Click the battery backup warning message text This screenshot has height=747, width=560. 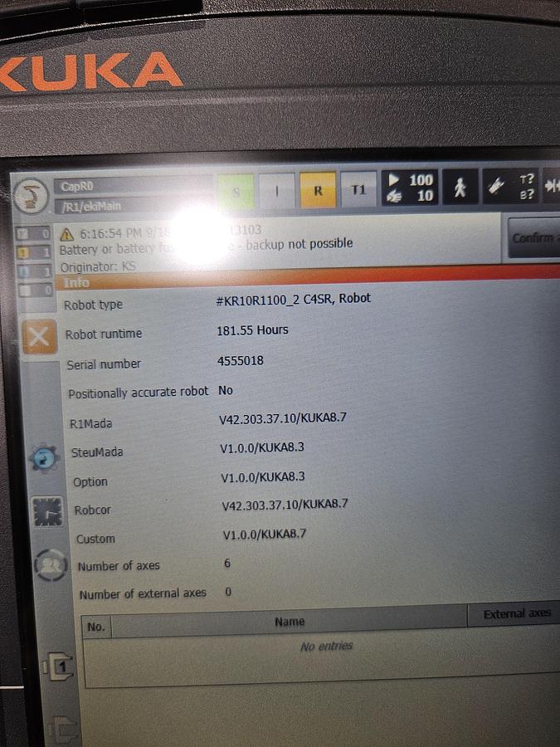[x=206, y=247]
